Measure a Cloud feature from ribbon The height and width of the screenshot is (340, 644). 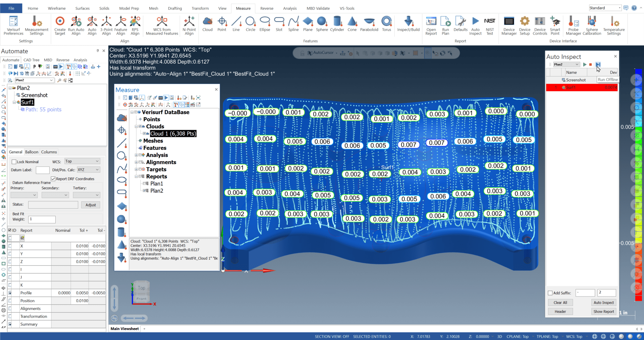(x=208, y=24)
